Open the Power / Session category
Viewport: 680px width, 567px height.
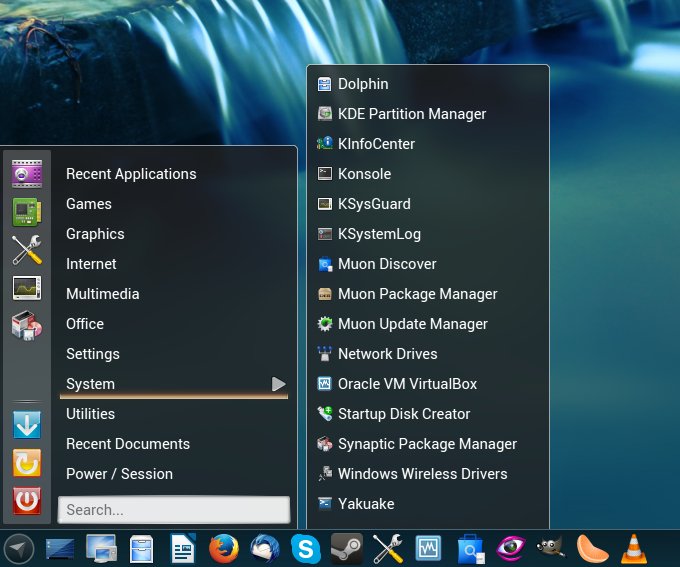coord(119,474)
